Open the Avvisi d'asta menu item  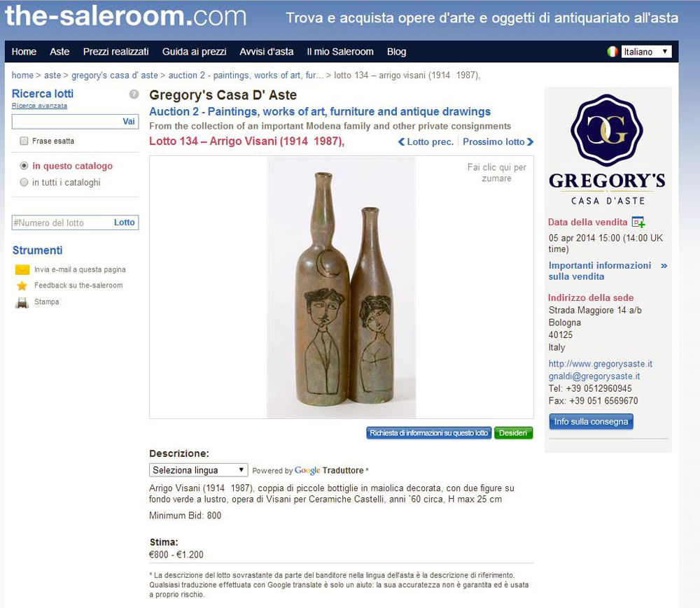point(267,52)
